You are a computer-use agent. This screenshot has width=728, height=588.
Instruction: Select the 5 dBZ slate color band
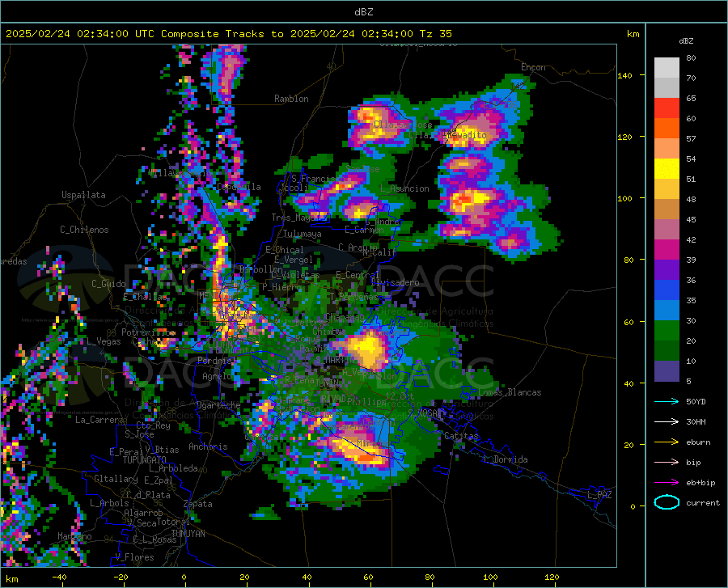click(667, 370)
